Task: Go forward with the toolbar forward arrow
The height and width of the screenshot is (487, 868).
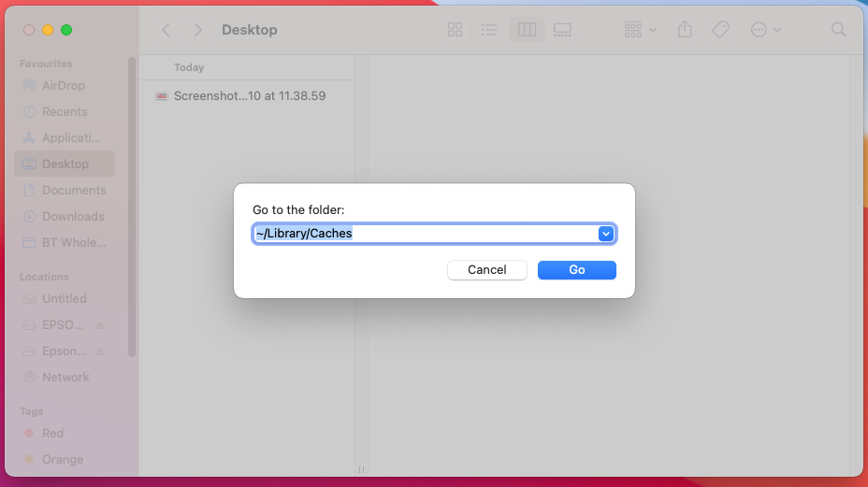Action: point(197,30)
